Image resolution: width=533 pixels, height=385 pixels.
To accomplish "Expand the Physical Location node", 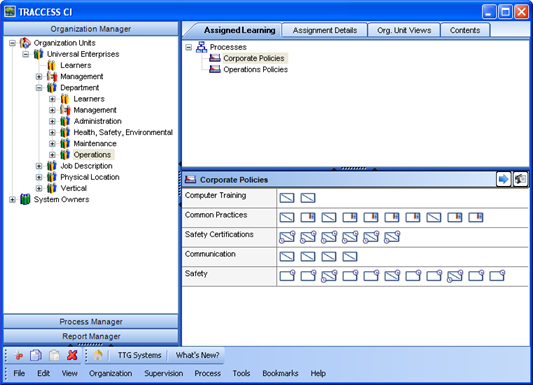I will (39, 177).
